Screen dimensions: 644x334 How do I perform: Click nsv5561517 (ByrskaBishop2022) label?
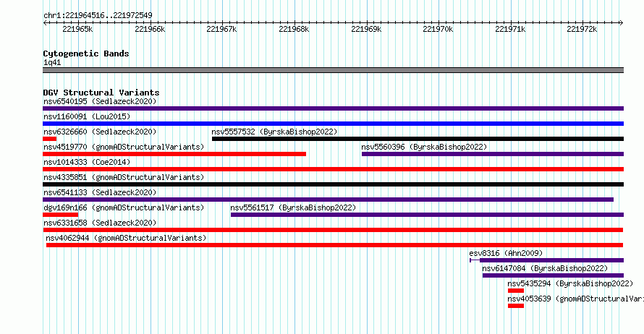(x=293, y=207)
